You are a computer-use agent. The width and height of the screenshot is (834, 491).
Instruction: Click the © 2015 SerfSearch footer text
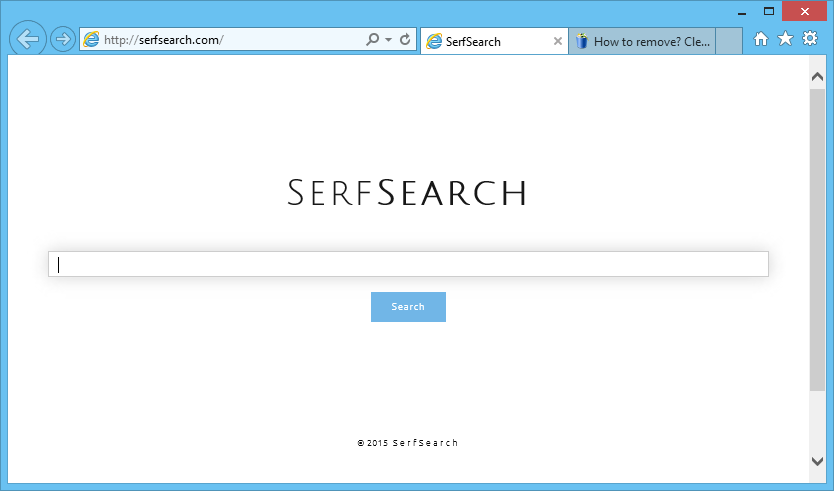(x=407, y=443)
